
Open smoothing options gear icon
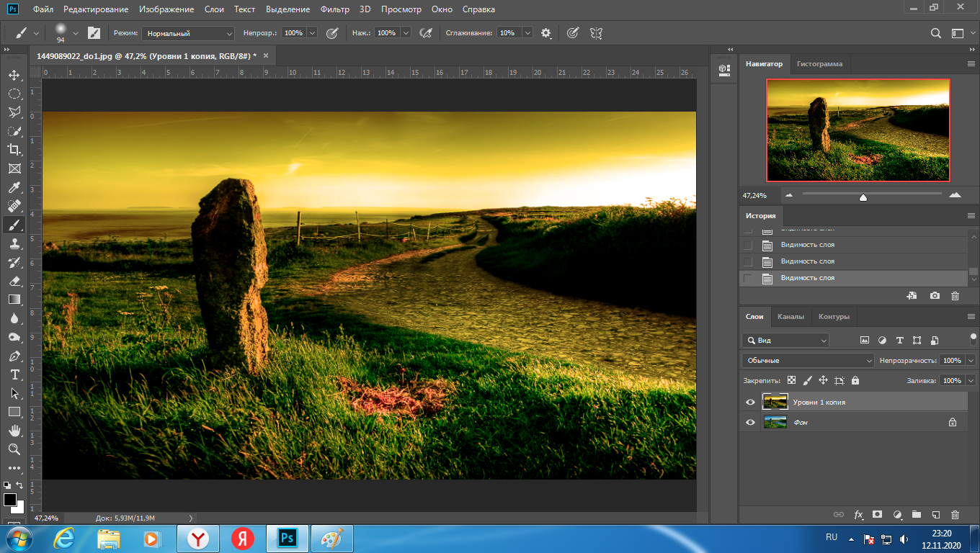[546, 32]
